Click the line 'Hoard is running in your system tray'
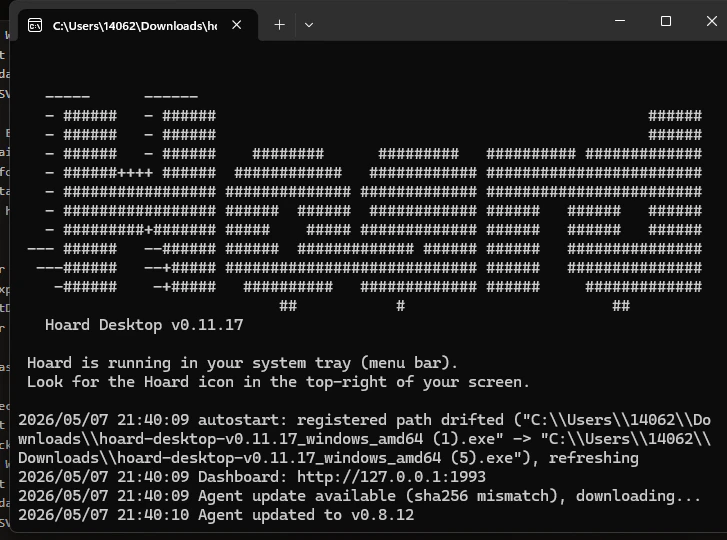727x540 pixels. pyautogui.click(x=242, y=362)
